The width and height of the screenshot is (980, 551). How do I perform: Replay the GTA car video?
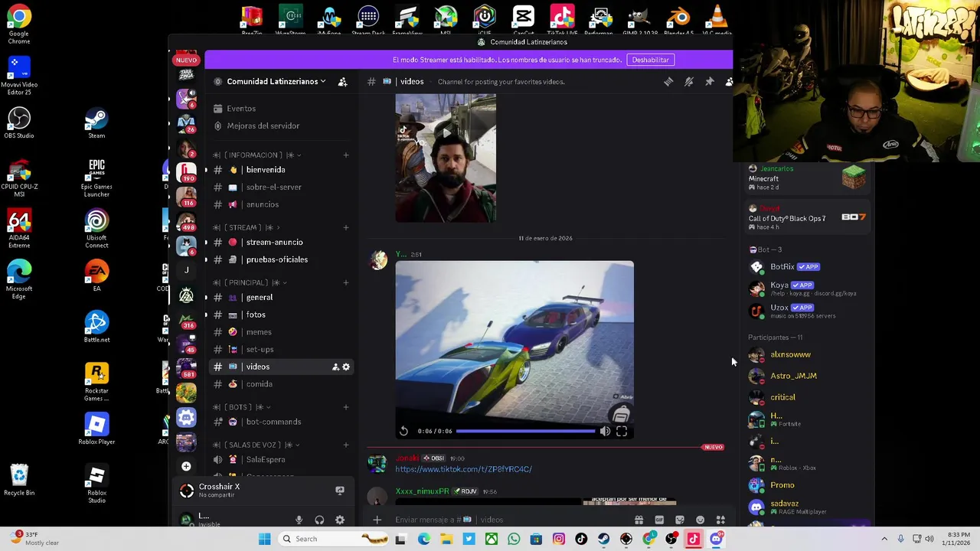(x=403, y=432)
